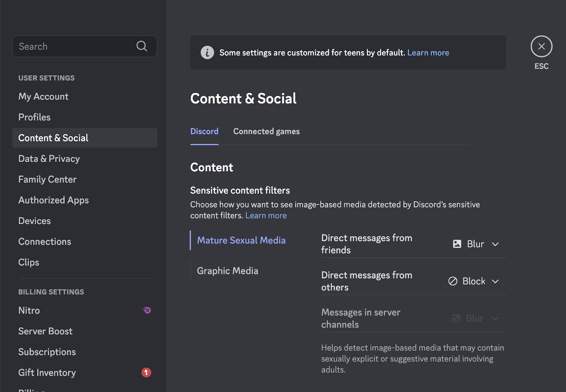
Task: Open the Family Center page
Action: point(47,180)
